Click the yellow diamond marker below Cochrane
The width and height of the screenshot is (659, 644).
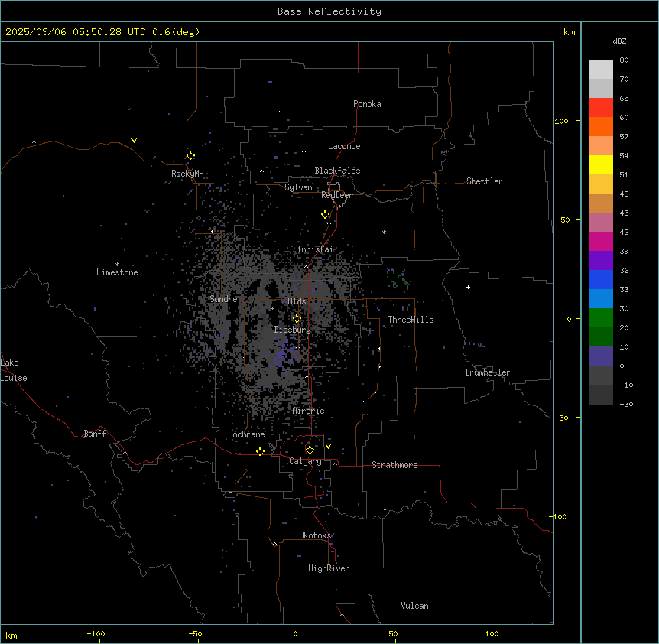point(260,451)
